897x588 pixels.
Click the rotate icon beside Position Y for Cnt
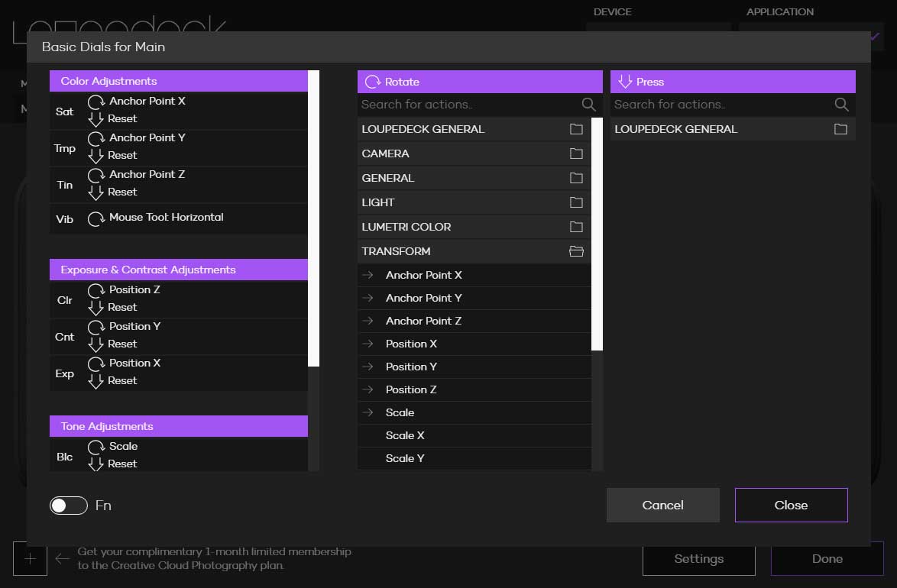tap(96, 327)
